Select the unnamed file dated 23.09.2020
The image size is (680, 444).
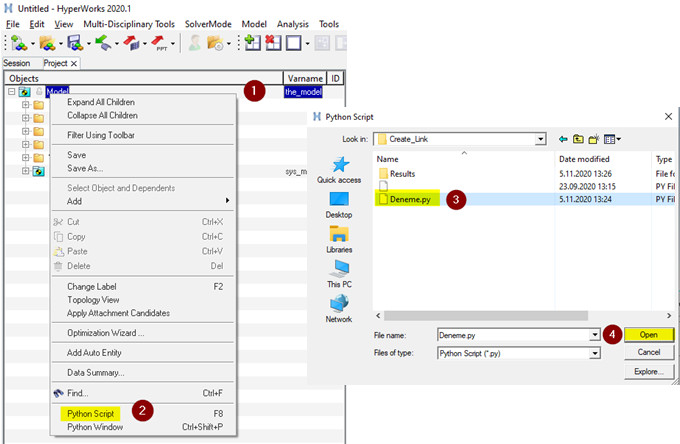point(383,186)
